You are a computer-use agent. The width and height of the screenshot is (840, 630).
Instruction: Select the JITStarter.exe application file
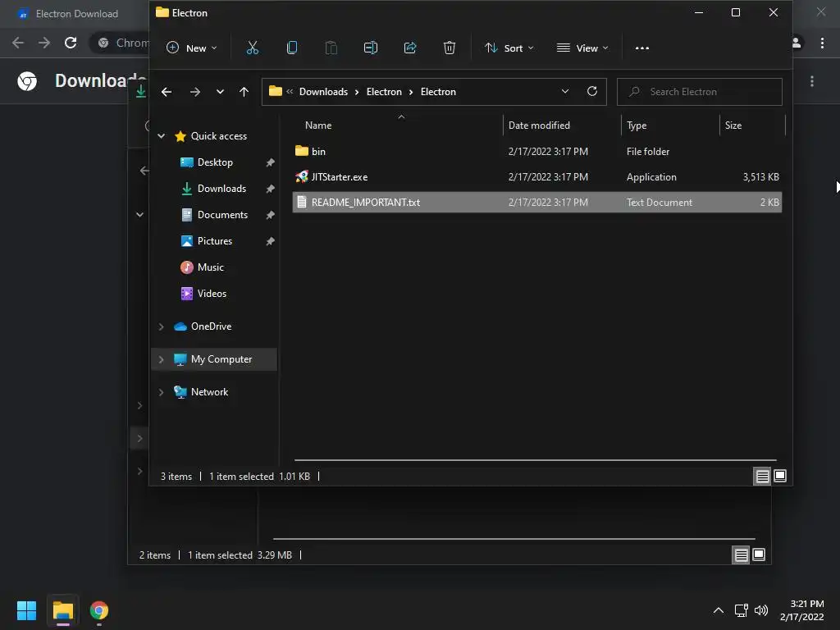pos(536,177)
